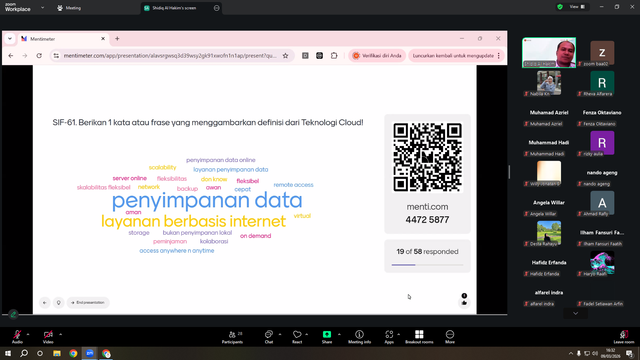Unmute using the Audio microphone icon
Image resolution: width=640 pixels, height=360 pixels.
17,334
